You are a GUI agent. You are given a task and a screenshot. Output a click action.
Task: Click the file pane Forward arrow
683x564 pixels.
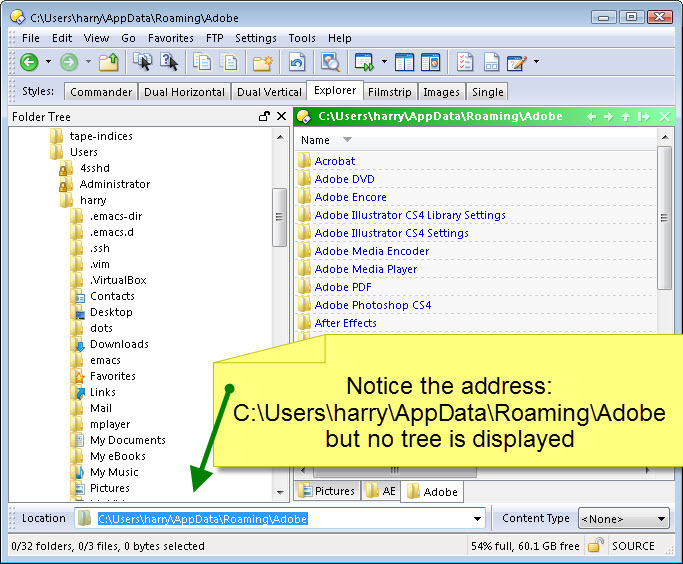609,116
